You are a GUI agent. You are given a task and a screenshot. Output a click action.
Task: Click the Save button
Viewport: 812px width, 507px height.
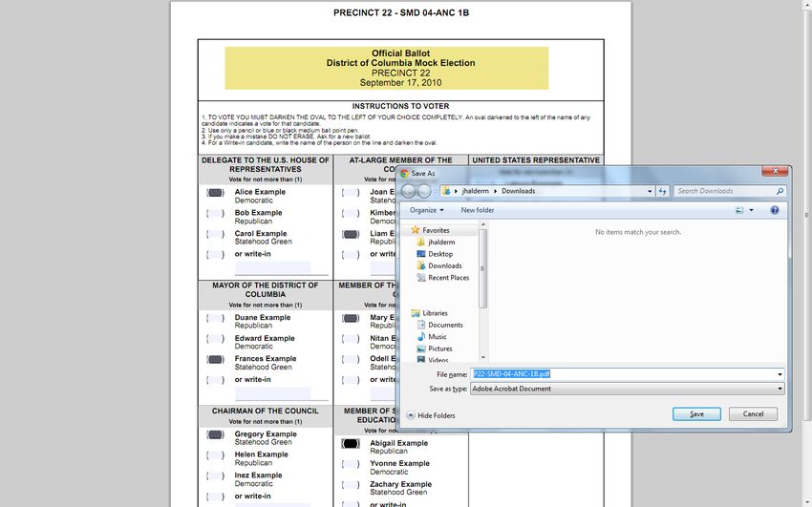696,413
